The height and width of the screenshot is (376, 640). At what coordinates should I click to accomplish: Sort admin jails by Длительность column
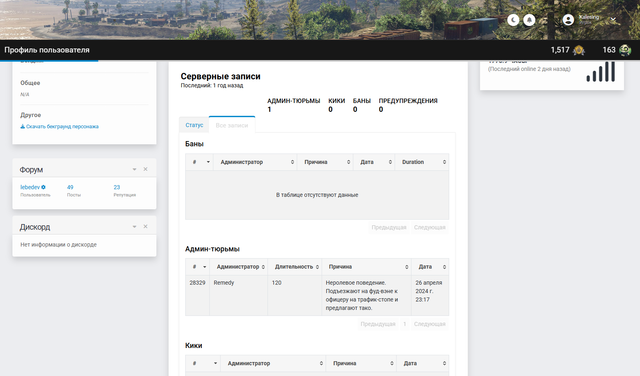tap(295, 267)
